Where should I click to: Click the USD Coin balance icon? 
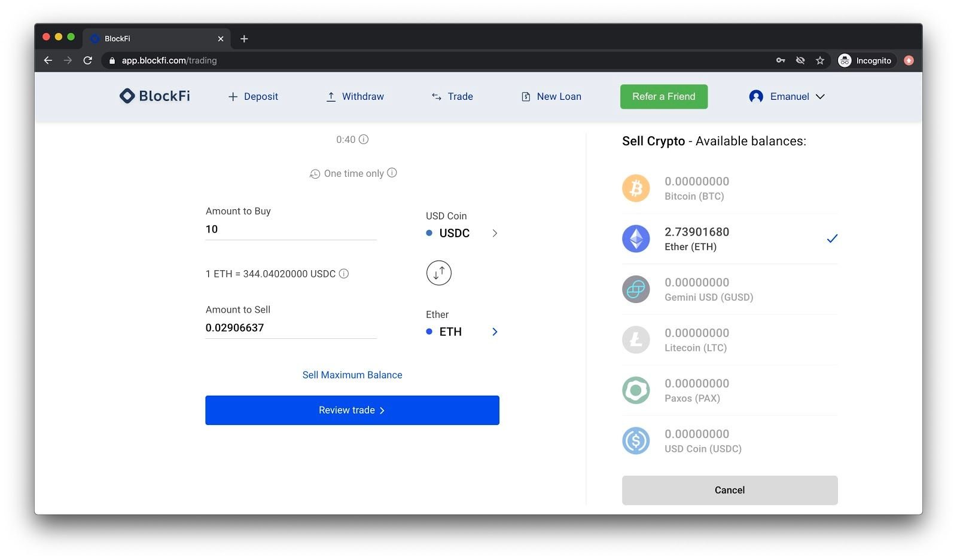pyautogui.click(x=636, y=441)
